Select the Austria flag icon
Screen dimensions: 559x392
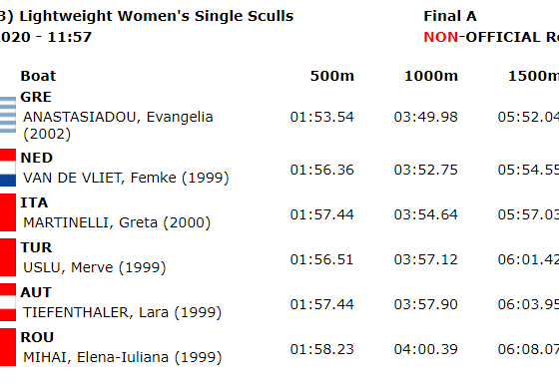click(8, 302)
